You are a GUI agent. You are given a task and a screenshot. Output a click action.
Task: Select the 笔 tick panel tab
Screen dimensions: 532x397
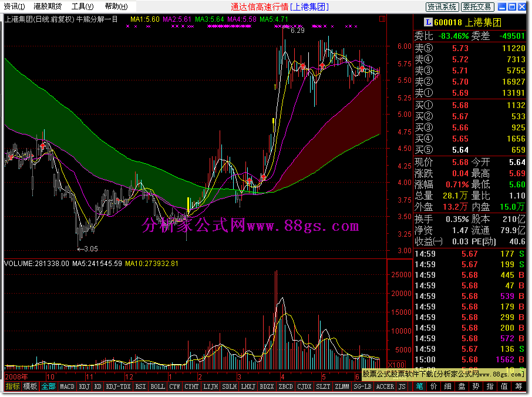(x=420, y=386)
